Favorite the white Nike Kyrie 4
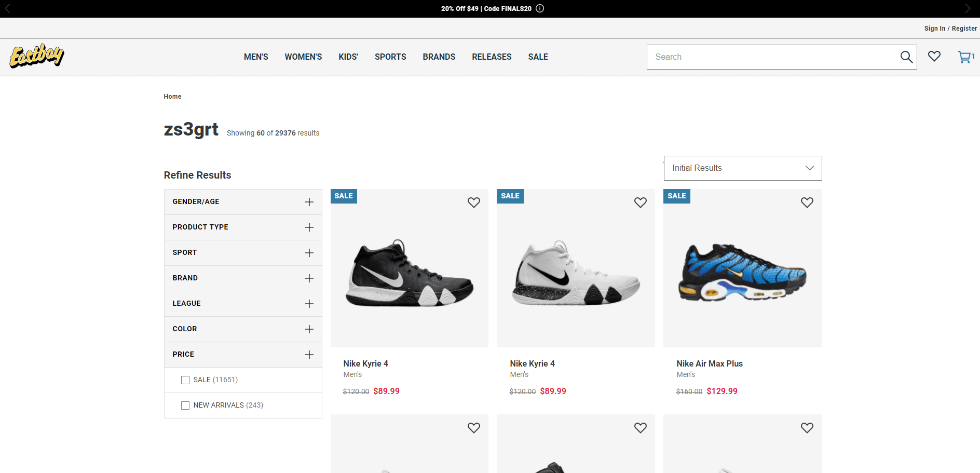980x473 pixels. [x=641, y=202]
